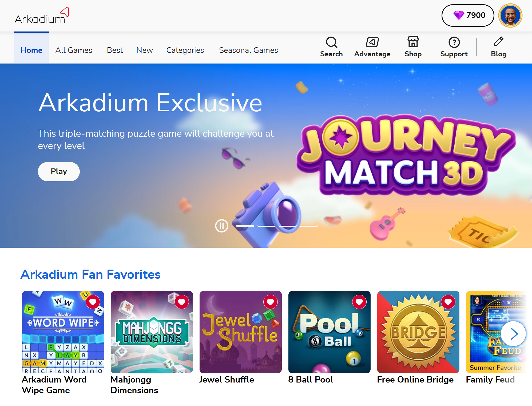Viewport: 532px width, 406px height.
Task: Jump to the second carousel slide indicator
Action: [x=266, y=226]
